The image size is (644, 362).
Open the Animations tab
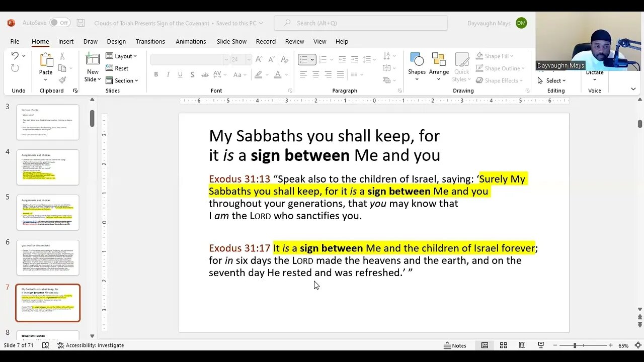tap(191, 41)
